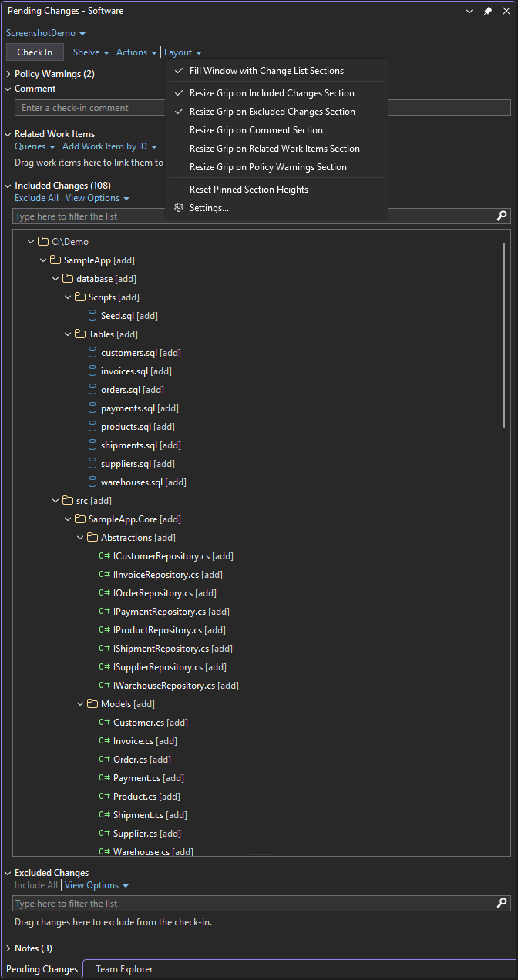Expand the Comment section
The image size is (518, 980).
(8, 89)
